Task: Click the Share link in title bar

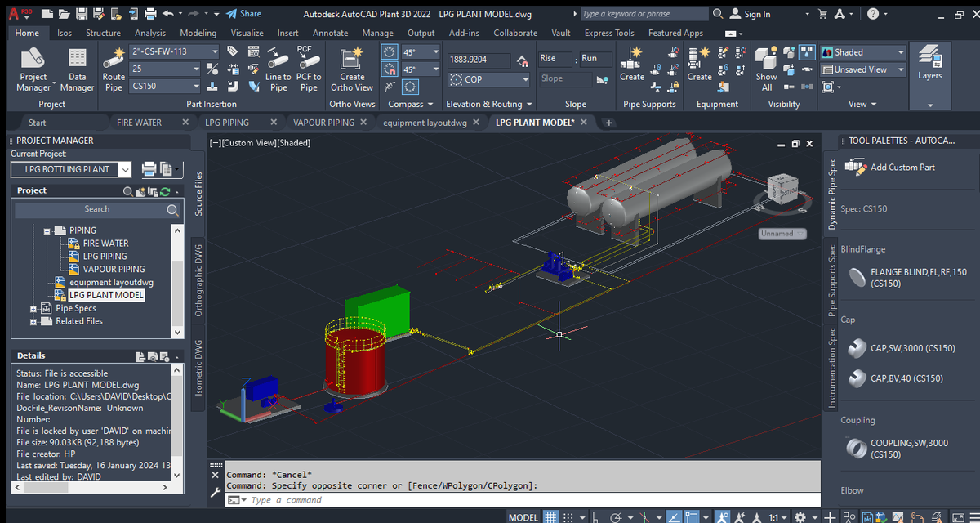Action: [x=243, y=14]
